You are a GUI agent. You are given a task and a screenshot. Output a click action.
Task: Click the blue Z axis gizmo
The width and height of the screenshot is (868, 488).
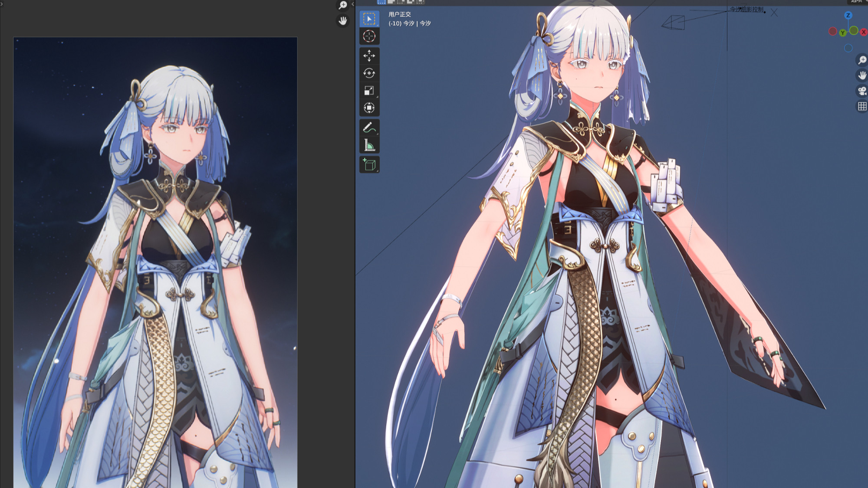pyautogui.click(x=848, y=15)
